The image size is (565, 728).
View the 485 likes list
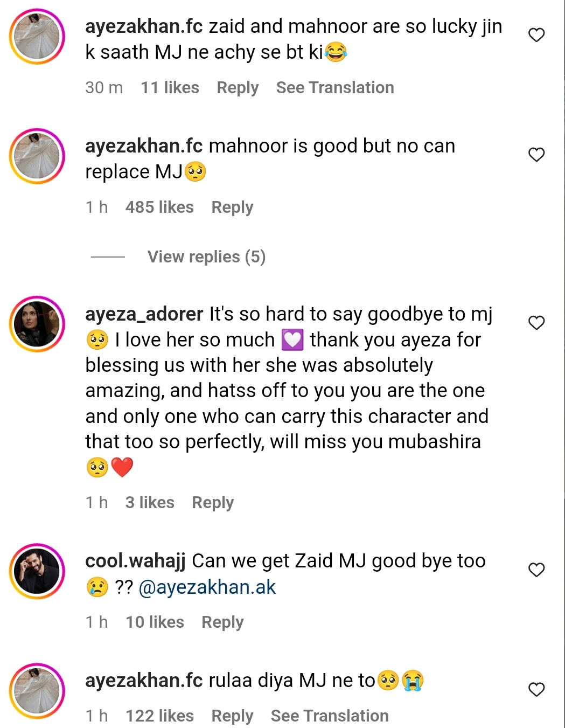tap(159, 207)
